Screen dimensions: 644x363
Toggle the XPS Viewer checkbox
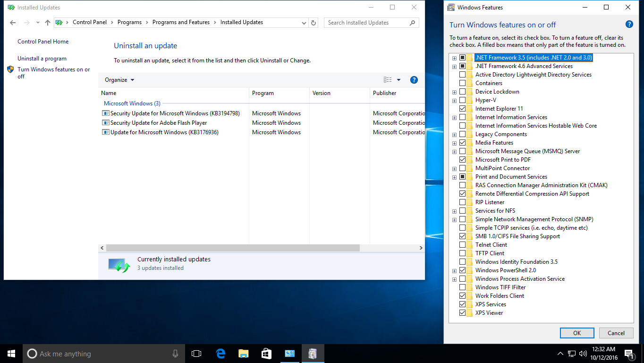(x=462, y=313)
